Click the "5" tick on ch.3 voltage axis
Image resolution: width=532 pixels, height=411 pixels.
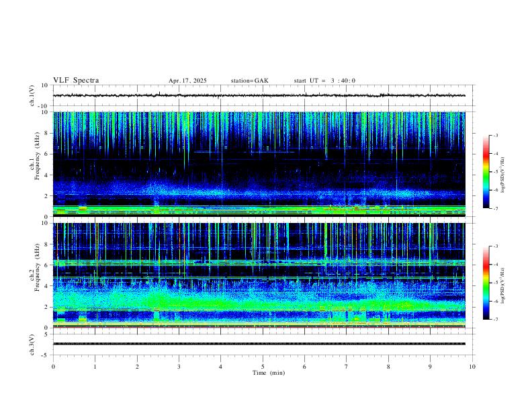[x=47, y=334]
